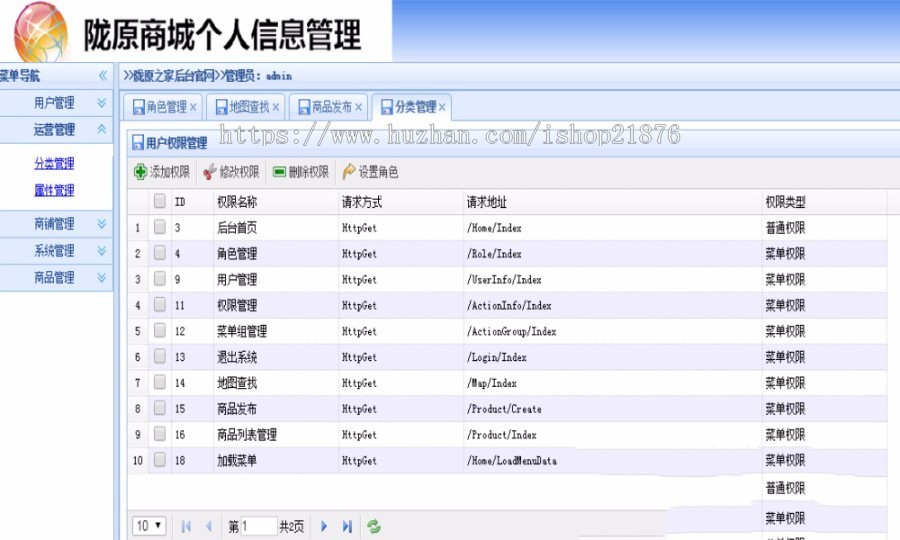Close the 地图查找 tab
900x540 pixels.
point(276,107)
